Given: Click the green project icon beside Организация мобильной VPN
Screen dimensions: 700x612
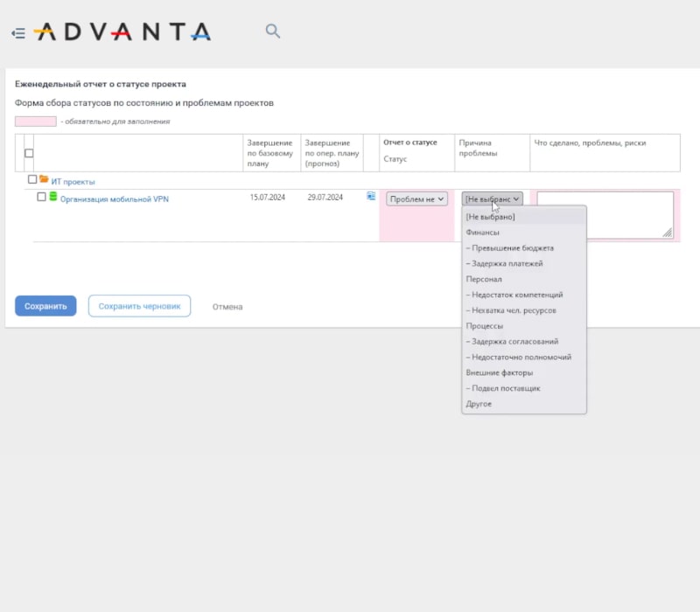Looking at the screenshot, I should (x=53, y=198).
